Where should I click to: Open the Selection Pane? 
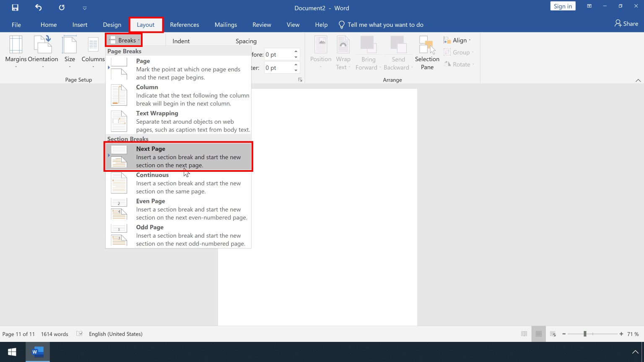point(426,52)
